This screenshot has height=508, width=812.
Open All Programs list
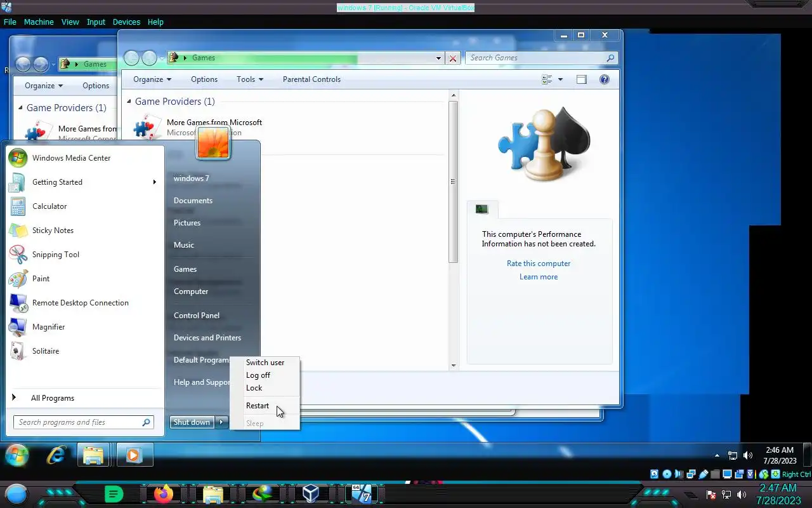pyautogui.click(x=53, y=398)
